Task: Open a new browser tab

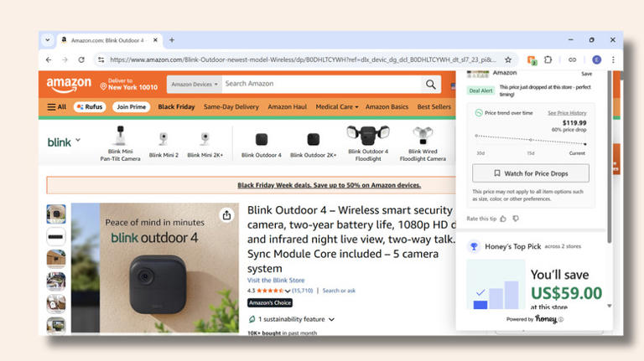Action: pyautogui.click(x=172, y=40)
